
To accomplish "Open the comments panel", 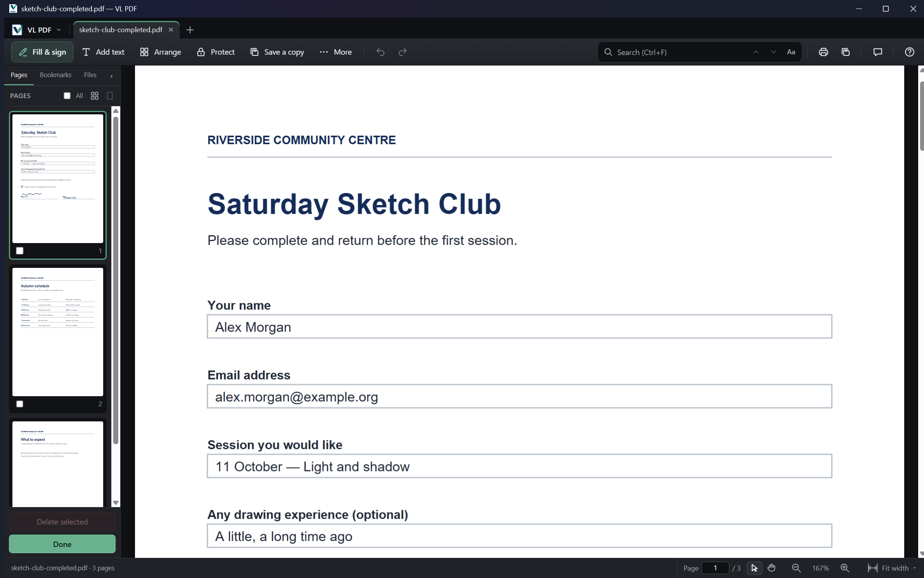I will pyautogui.click(x=877, y=52).
